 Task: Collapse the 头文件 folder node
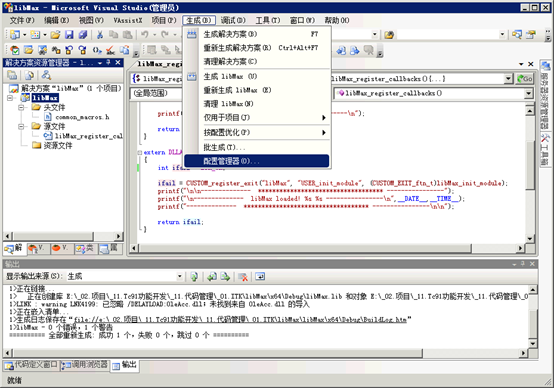click(x=21, y=107)
